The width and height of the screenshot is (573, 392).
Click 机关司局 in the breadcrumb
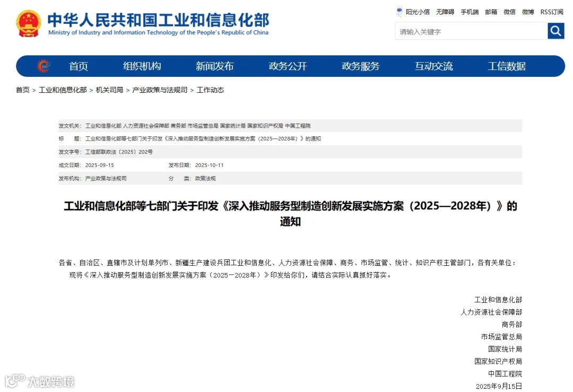click(109, 90)
